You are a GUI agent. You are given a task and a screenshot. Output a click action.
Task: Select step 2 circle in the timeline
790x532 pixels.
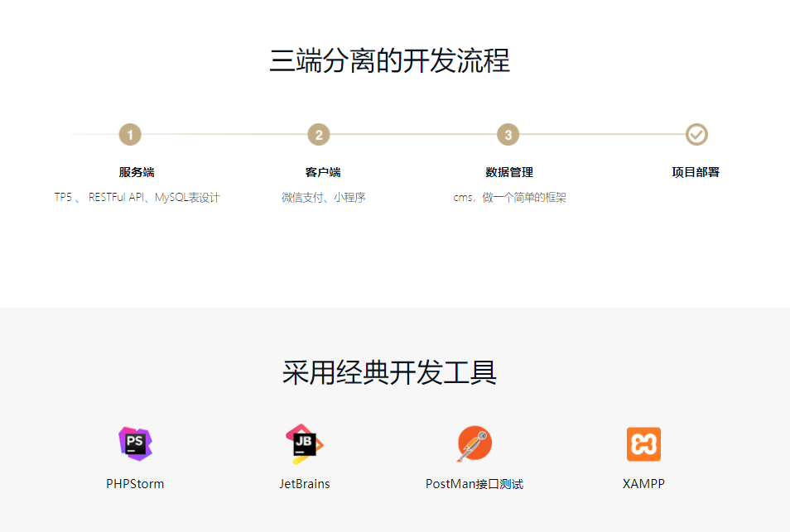[x=319, y=134]
